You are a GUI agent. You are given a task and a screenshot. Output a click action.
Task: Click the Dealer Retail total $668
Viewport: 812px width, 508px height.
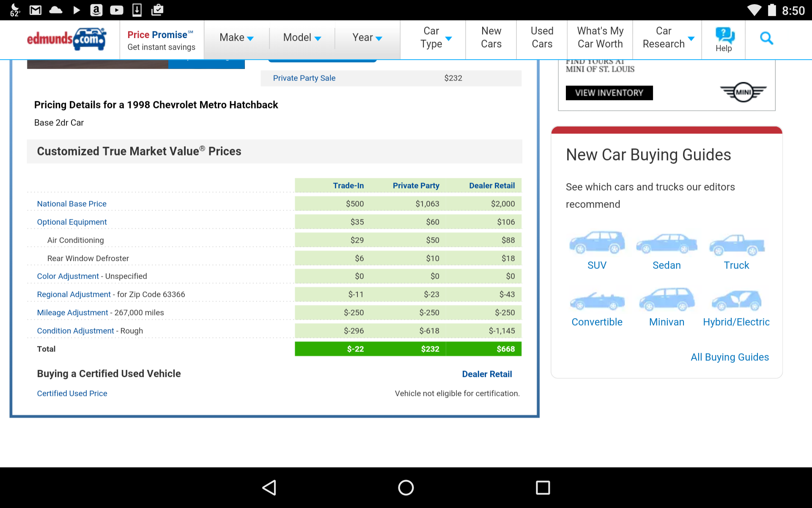506,349
